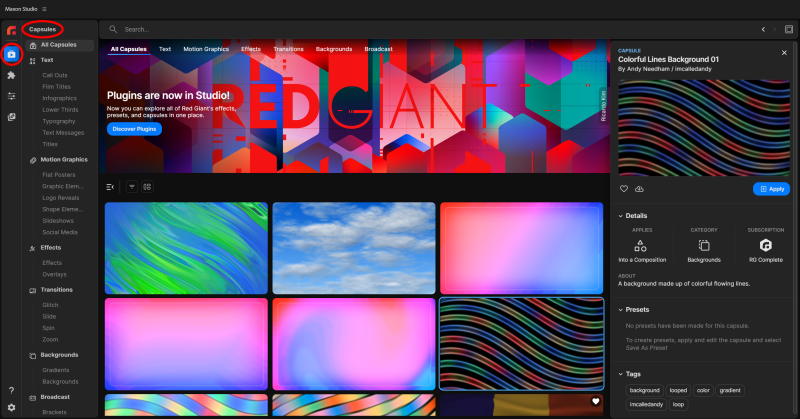Click the Effects category icon in sidebar
The width and height of the screenshot is (800, 419).
33,248
